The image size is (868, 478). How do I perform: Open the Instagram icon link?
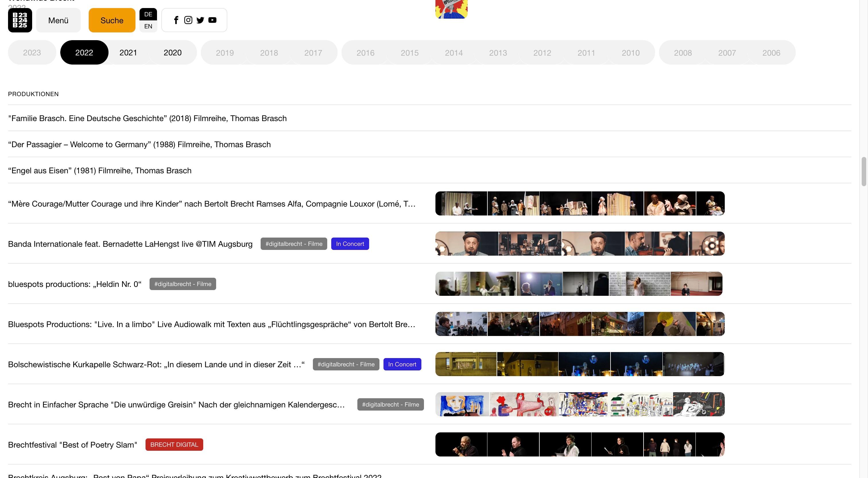click(188, 20)
